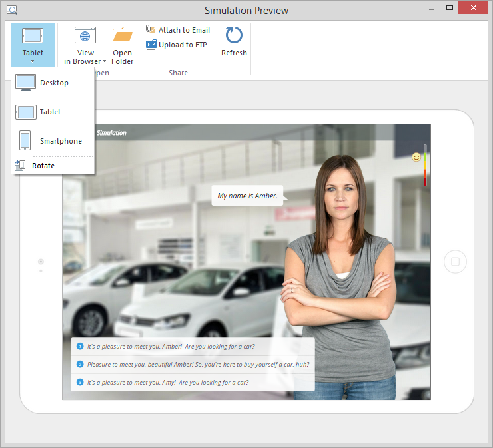
Task: Pick Smartphone preview mode
Action: click(60, 141)
